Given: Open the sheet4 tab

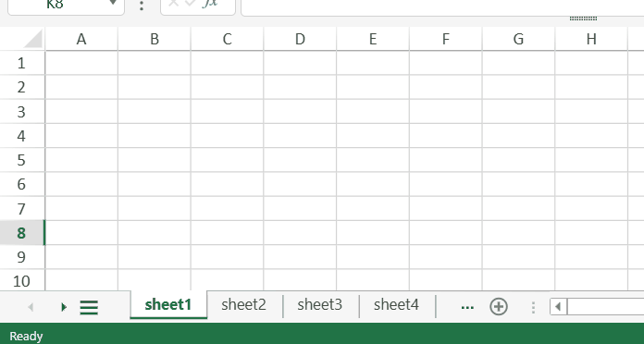Looking at the screenshot, I should pos(396,304).
